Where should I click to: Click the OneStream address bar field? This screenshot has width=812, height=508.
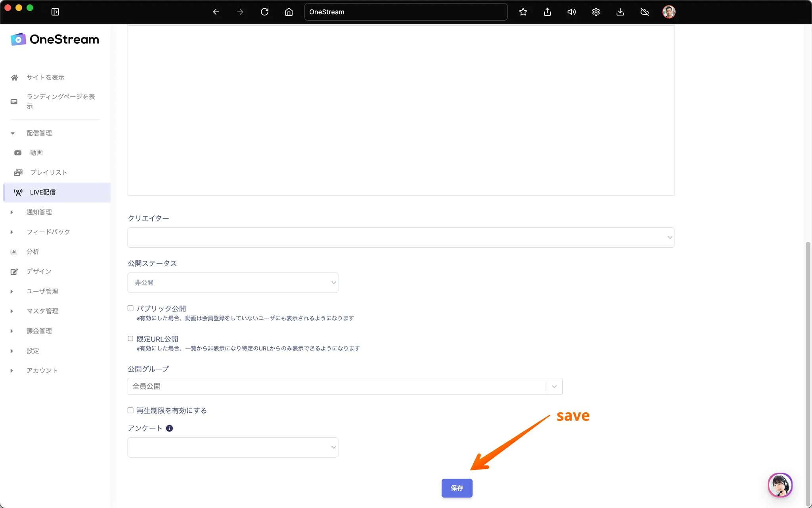click(x=405, y=12)
